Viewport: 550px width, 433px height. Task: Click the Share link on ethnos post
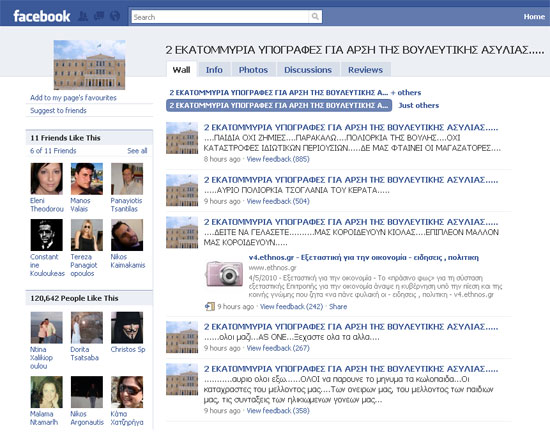pyautogui.click(x=338, y=306)
